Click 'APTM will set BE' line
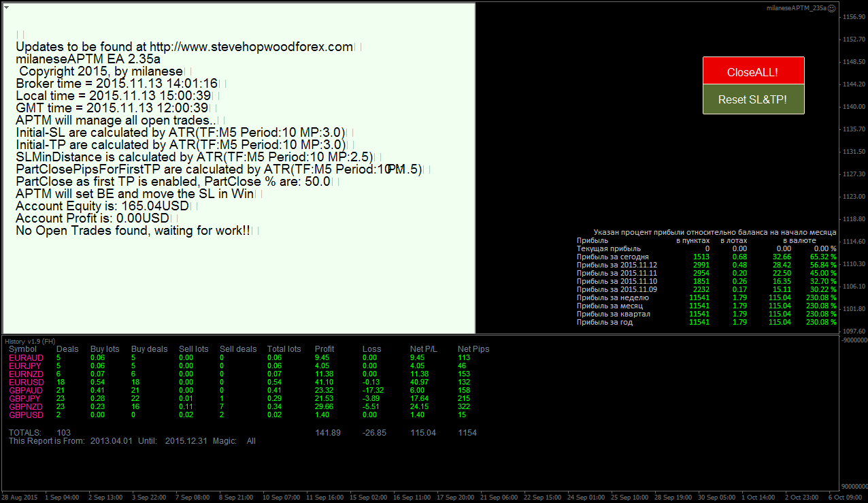The height and width of the screenshot is (503, 868). tap(134, 194)
